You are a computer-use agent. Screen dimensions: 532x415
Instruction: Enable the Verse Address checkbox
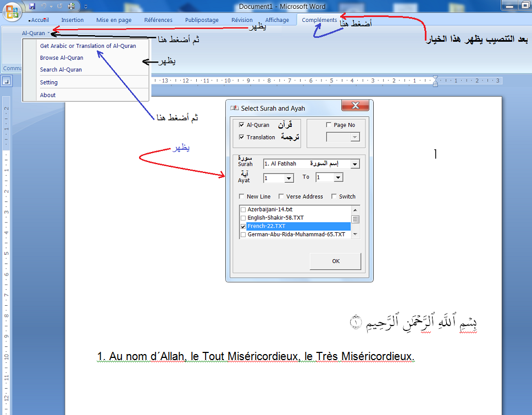click(281, 196)
